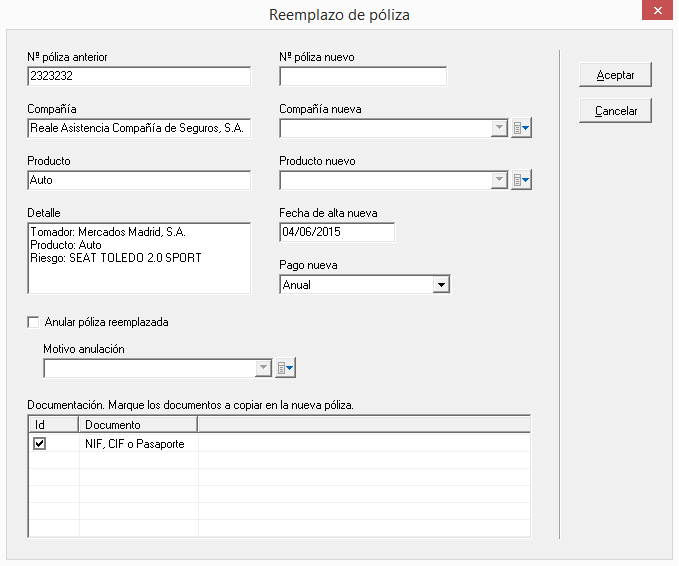Open the list icon beside Producto nuevo

[521, 180]
